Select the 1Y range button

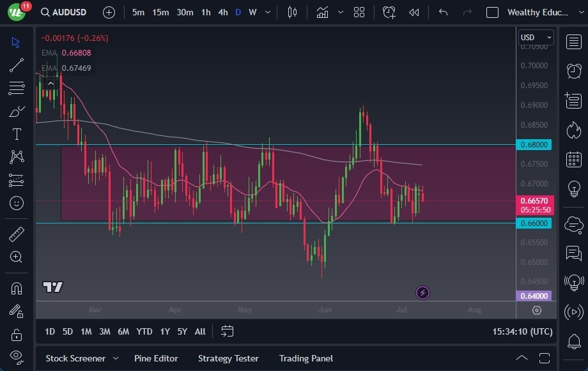[164, 331]
